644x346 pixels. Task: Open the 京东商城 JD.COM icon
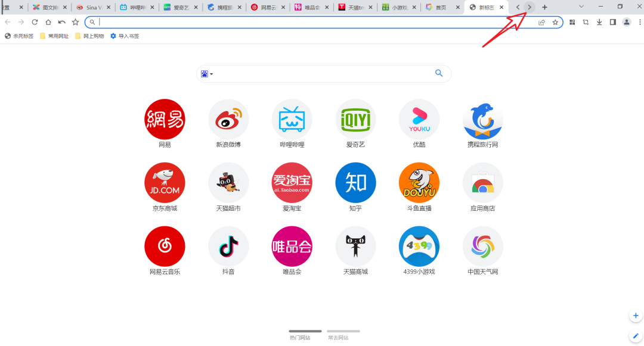pos(165,183)
